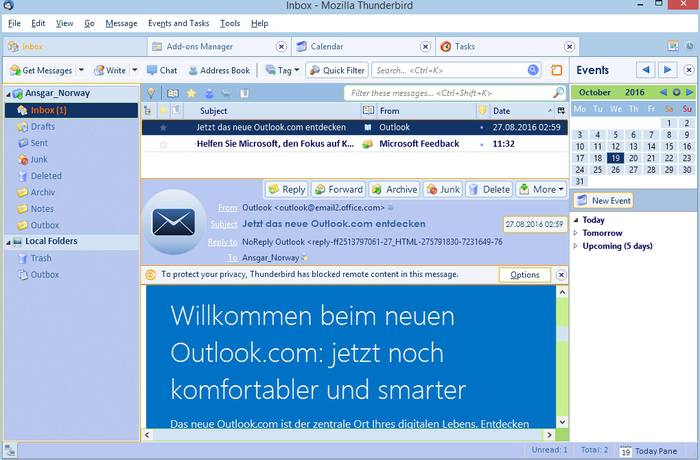Open the Tag dropdown

(282, 70)
